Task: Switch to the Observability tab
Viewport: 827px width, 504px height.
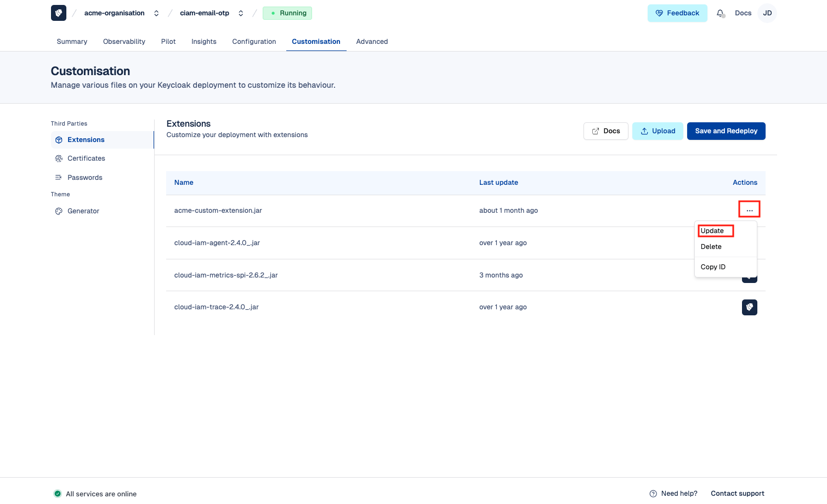Action: 124,42
